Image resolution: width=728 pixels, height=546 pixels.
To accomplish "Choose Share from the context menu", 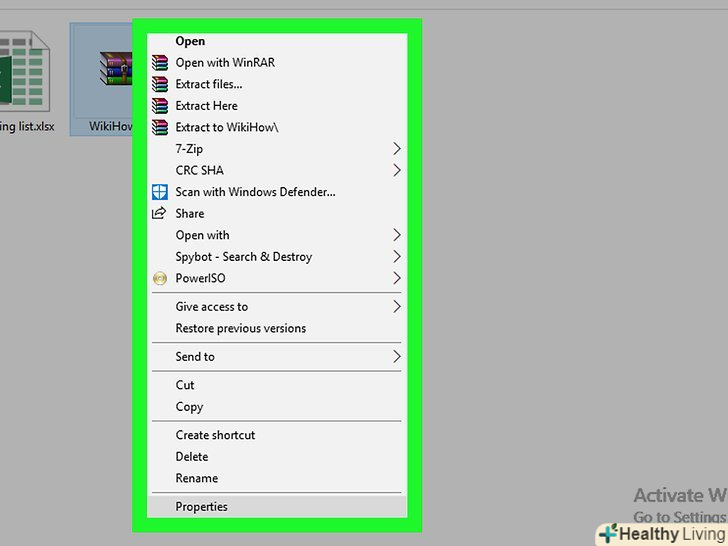I will pos(277,214).
